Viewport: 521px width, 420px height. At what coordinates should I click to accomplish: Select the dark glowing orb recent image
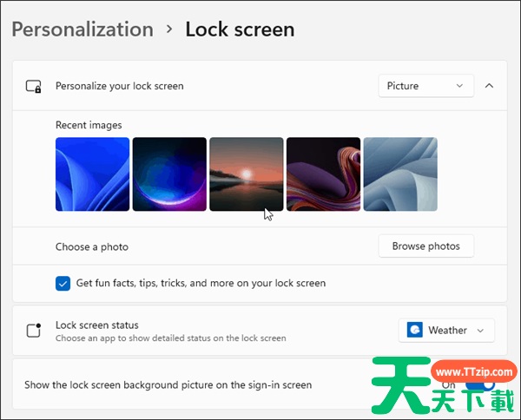169,174
